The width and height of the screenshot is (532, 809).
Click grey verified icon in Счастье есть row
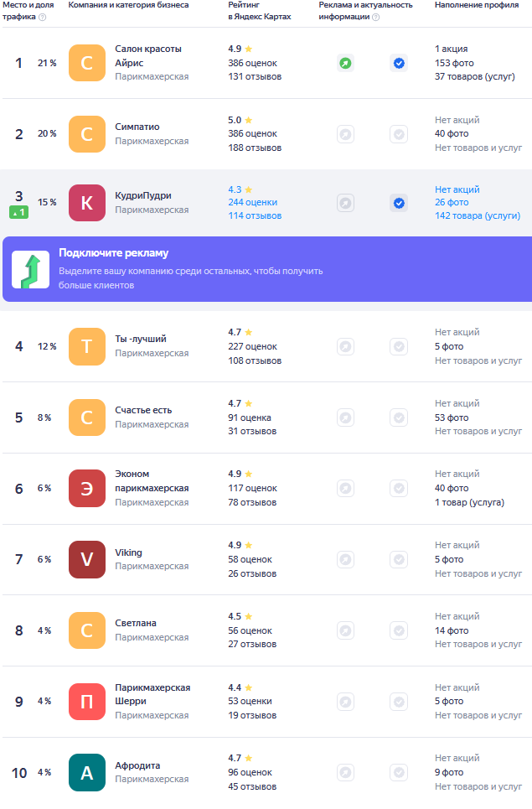(399, 417)
